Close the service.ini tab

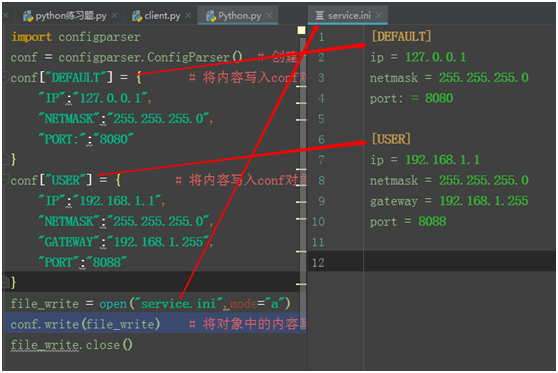(x=379, y=16)
